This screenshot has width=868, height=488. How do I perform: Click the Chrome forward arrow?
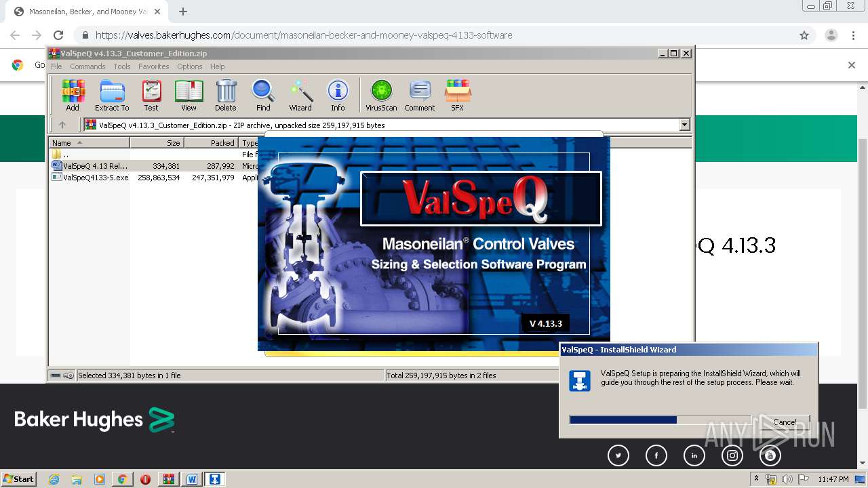(37, 35)
